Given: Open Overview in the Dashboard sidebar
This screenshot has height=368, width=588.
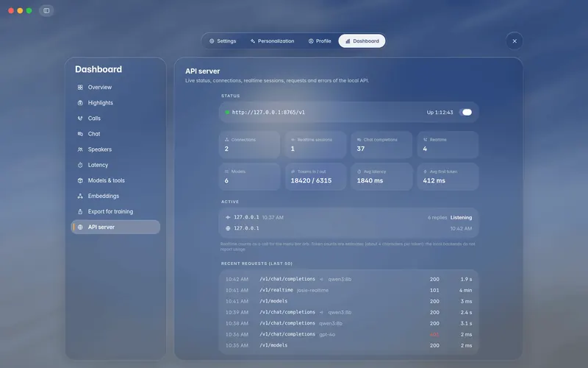Looking at the screenshot, I should pyautogui.click(x=115, y=87).
